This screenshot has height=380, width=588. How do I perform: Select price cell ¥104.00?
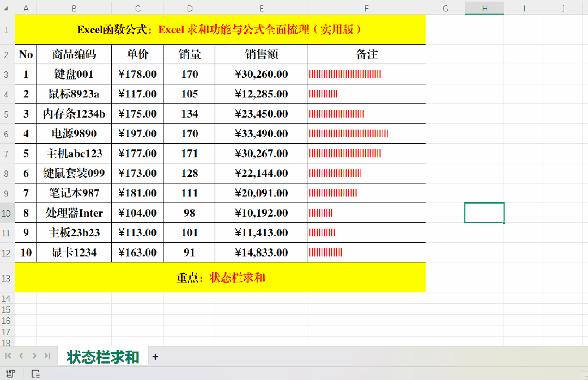[x=138, y=213]
